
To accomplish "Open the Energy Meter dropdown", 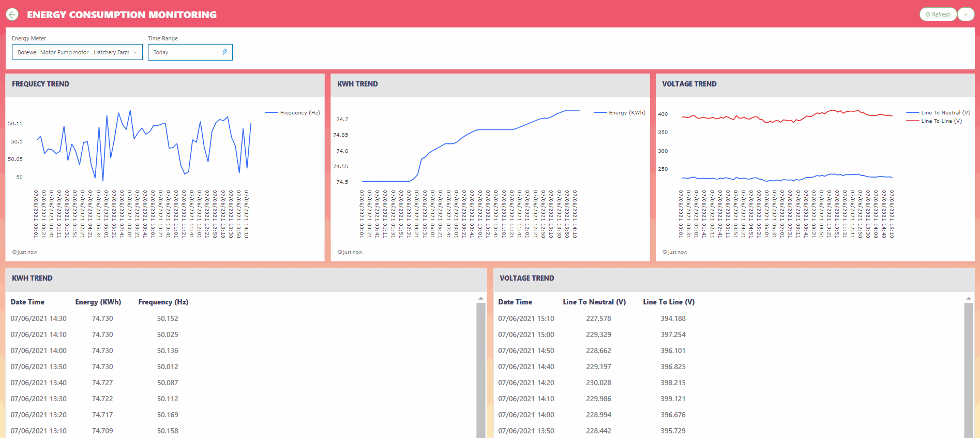I will (x=77, y=52).
